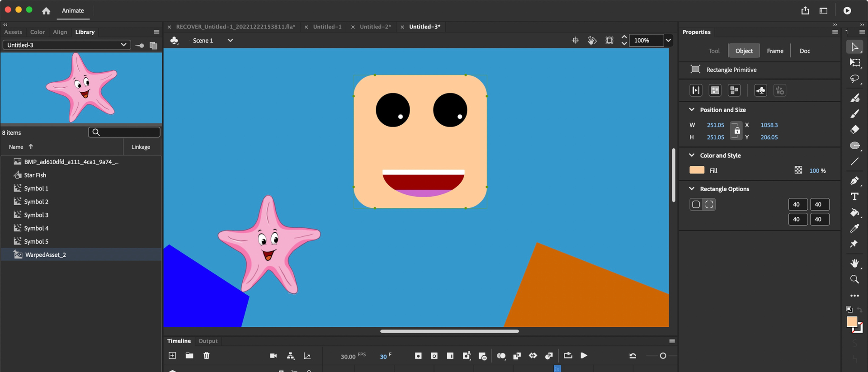Toggle lock corner radius controls
868x372 pixels.
point(709,204)
